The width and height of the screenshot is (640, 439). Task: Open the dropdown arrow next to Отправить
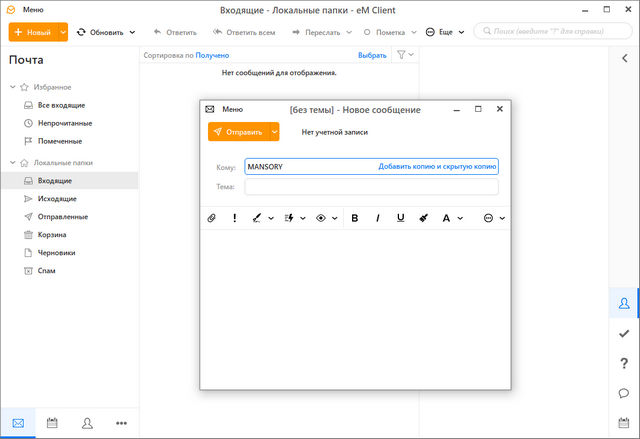pos(275,132)
